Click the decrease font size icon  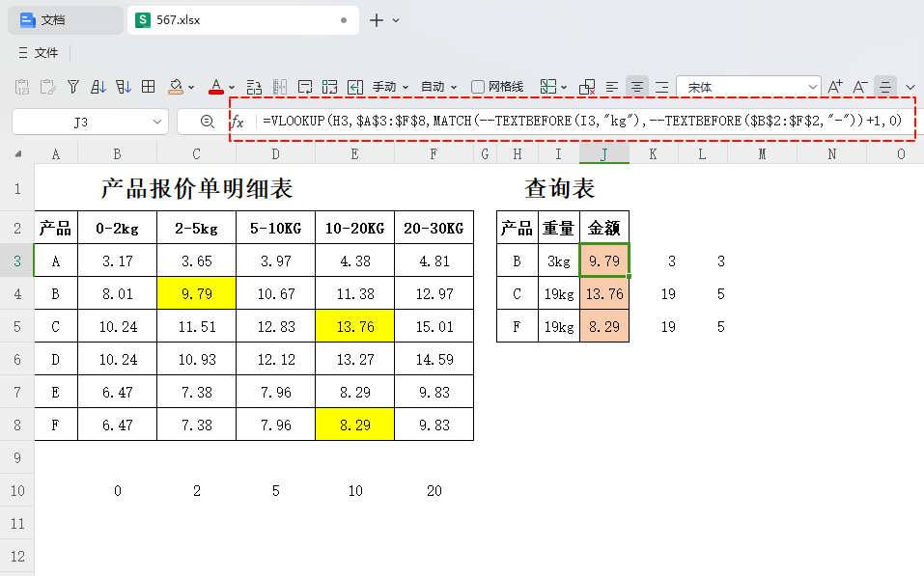click(860, 87)
